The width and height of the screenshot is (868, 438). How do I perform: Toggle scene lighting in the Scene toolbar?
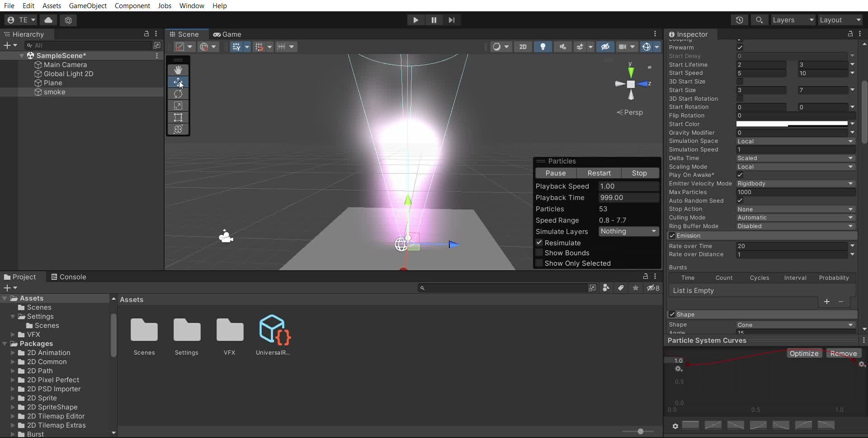[x=543, y=47]
